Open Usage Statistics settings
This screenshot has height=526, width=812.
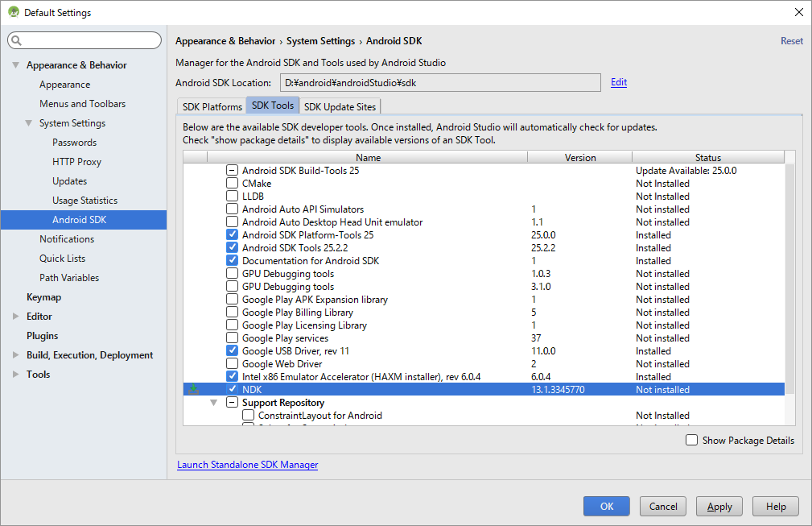85,200
